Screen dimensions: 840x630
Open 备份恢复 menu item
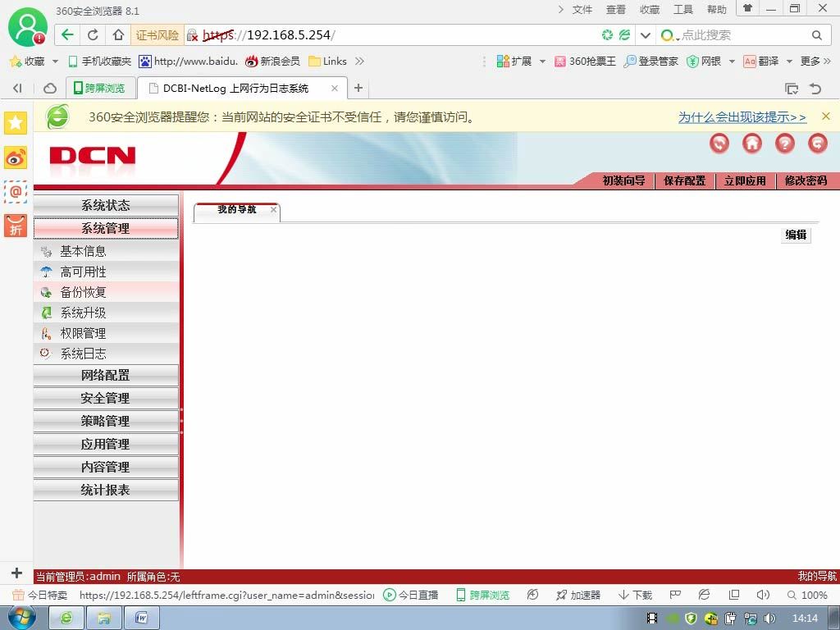click(x=106, y=292)
